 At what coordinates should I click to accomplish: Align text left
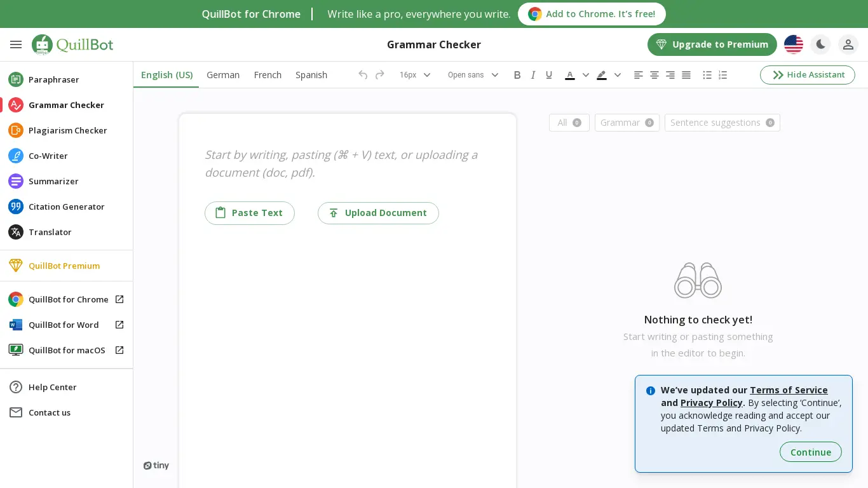pyautogui.click(x=639, y=75)
